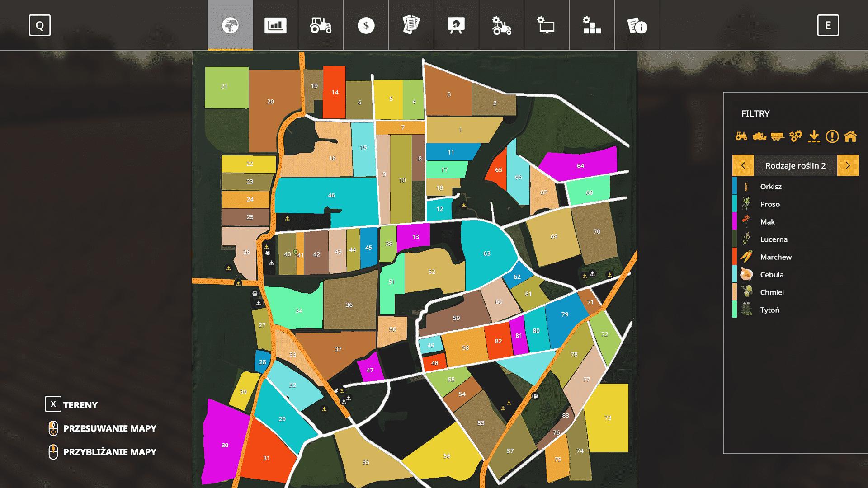Open the monitor and gear settings icon
Viewport: 868px width, 488px height.
(x=547, y=25)
